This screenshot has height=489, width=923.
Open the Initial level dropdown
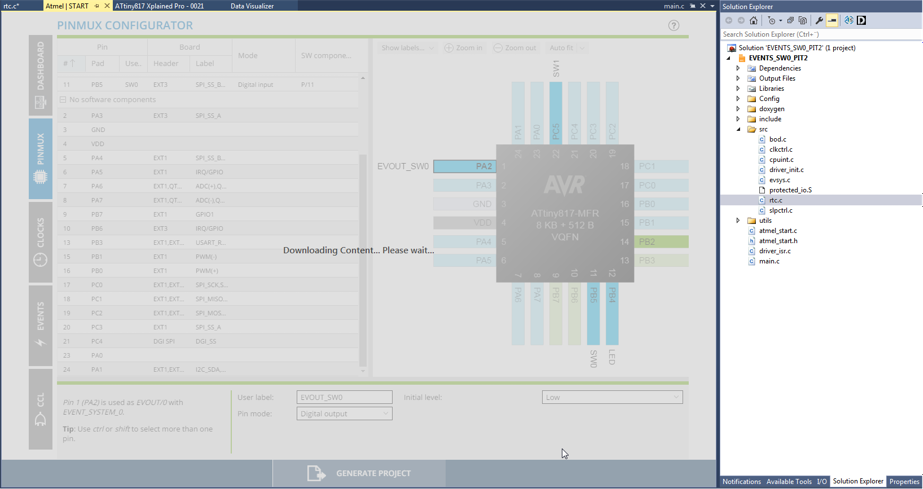tap(612, 397)
